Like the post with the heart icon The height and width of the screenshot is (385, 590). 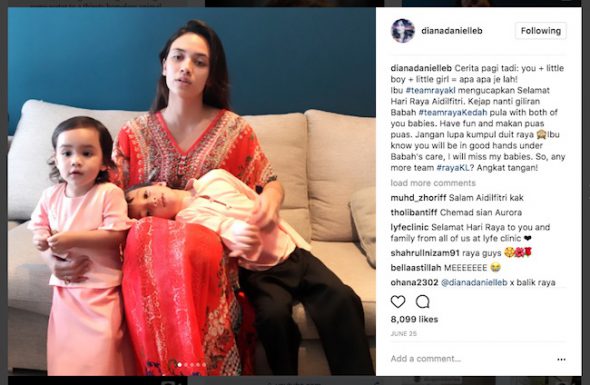pos(398,301)
